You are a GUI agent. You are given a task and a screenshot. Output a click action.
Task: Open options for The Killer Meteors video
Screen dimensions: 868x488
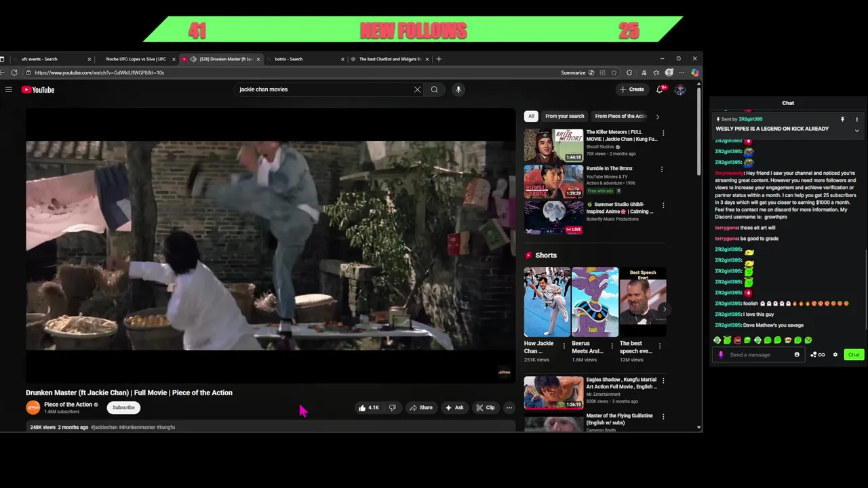coord(663,134)
